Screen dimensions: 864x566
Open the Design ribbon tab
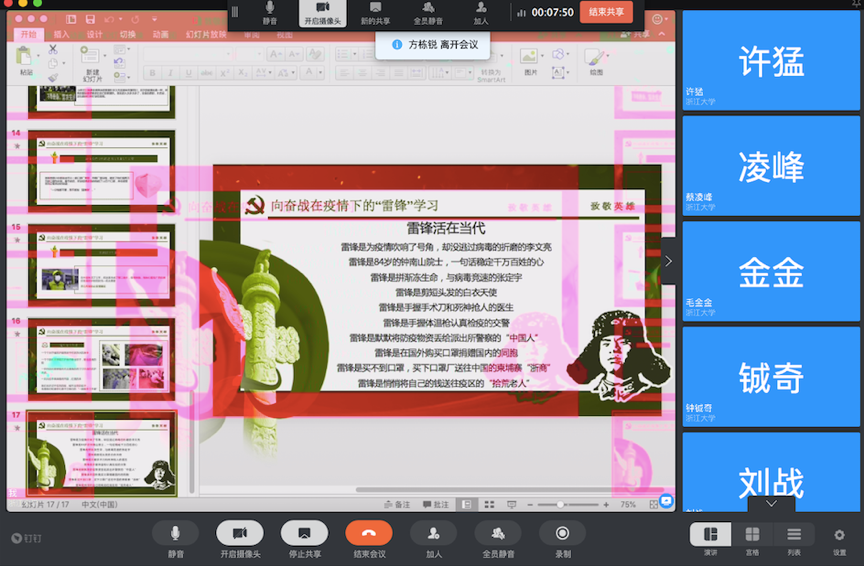pos(95,34)
